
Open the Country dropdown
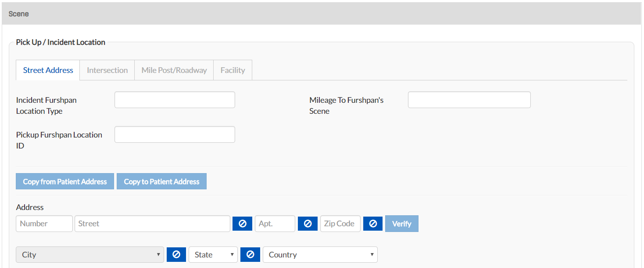pos(320,254)
